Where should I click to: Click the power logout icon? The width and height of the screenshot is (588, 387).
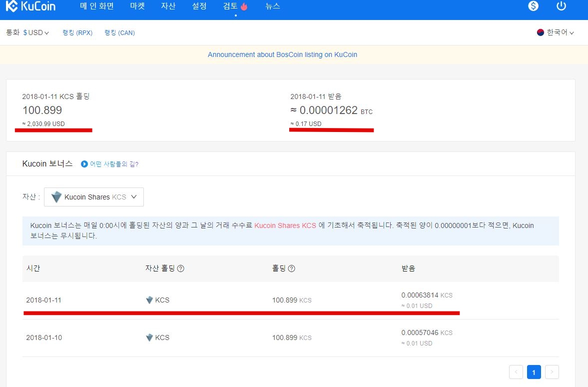click(x=561, y=6)
